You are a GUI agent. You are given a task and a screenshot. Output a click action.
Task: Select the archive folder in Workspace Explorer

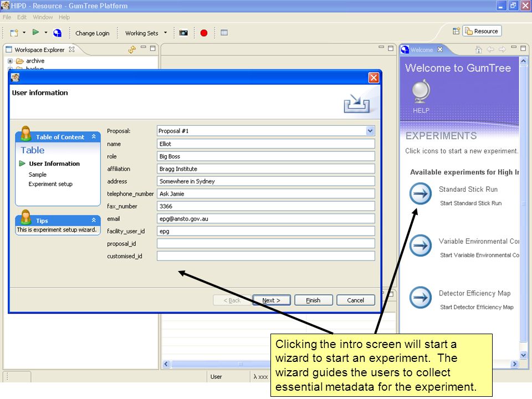coord(35,61)
